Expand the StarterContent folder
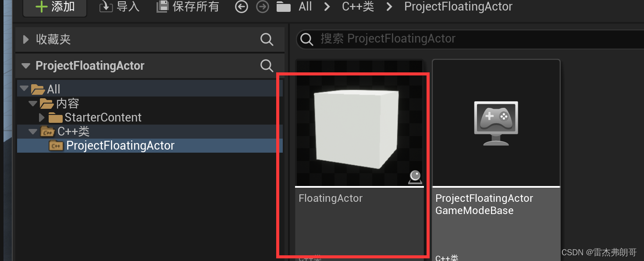Image resolution: width=644 pixels, height=261 pixels. [42, 117]
